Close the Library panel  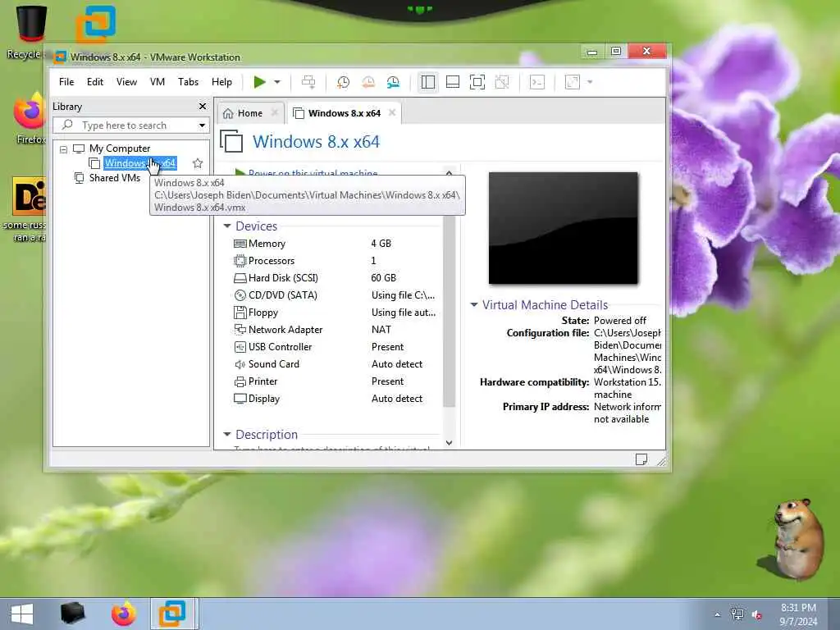click(x=203, y=106)
